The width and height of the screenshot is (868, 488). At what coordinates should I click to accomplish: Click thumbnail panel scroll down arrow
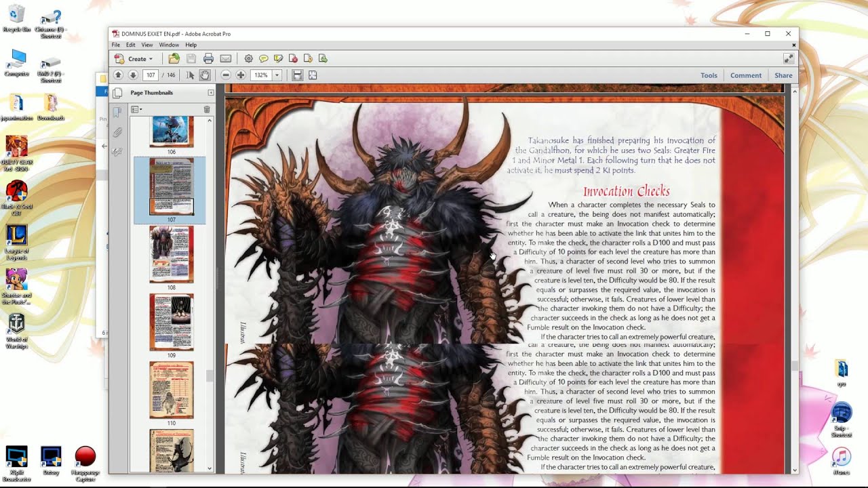(210, 468)
